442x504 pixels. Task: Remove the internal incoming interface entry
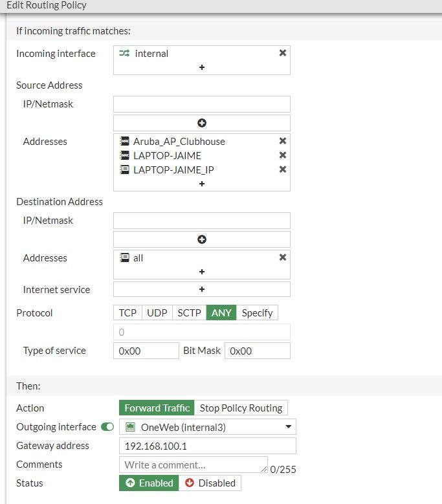[283, 53]
